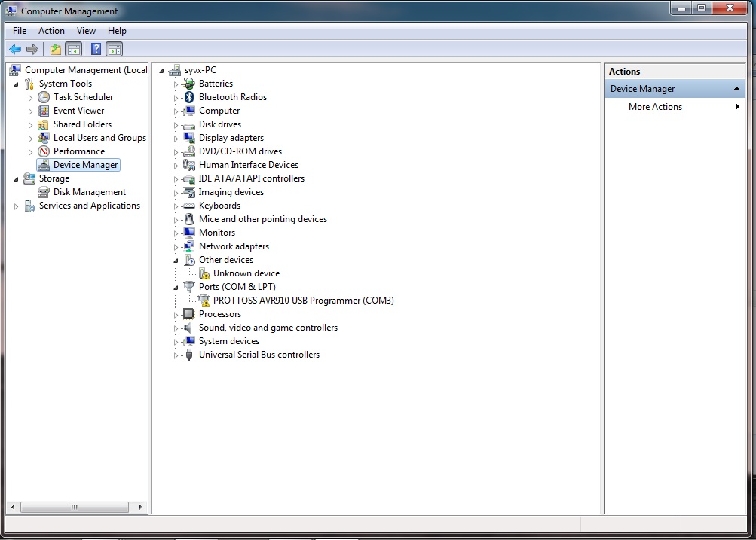Image resolution: width=756 pixels, height=540 pixels.
Task: Click the Keyboards icon
Action: (x=189, y=206)
